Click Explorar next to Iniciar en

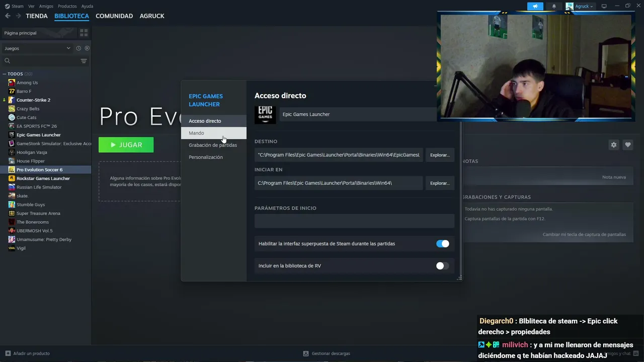(x=440, y=183)
